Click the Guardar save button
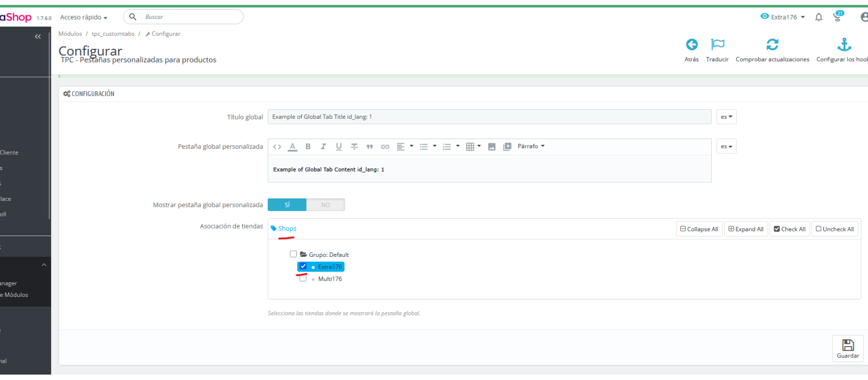 pyautogui.click(x=848, y=349)
